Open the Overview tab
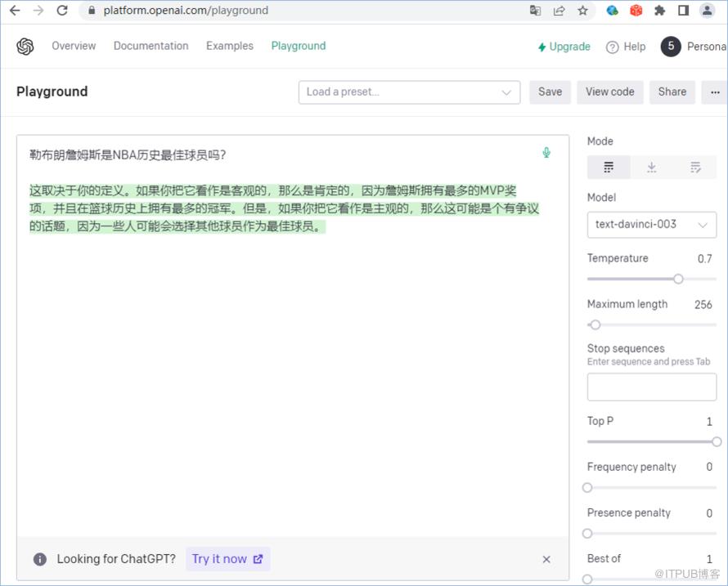The width and height of the screenshot is (728, 586). coord(74,46)
